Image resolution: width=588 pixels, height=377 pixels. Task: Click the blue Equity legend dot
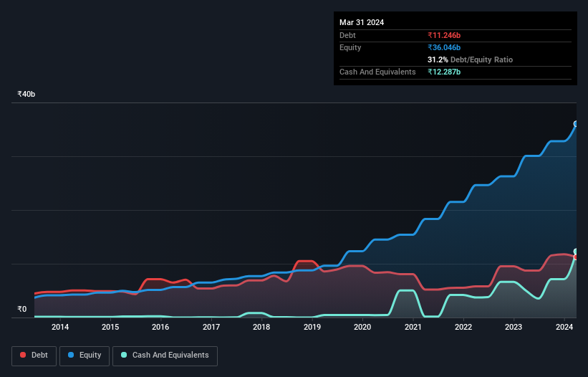pos(71,355)
